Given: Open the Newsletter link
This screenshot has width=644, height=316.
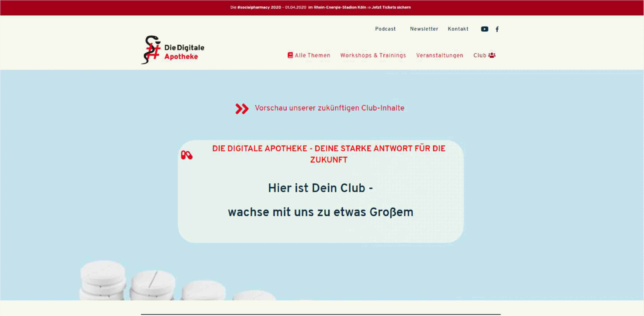Looking at the screenshot, I should (424, 29).
